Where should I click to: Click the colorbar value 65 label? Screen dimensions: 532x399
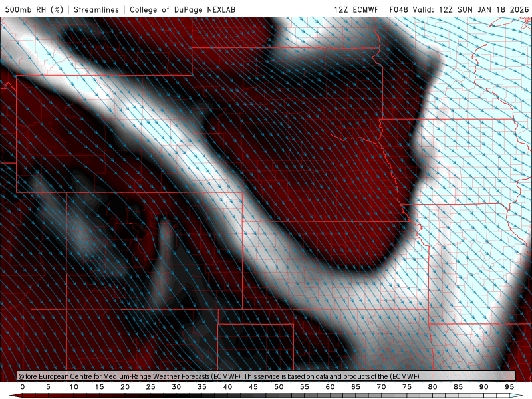[356, 387]
